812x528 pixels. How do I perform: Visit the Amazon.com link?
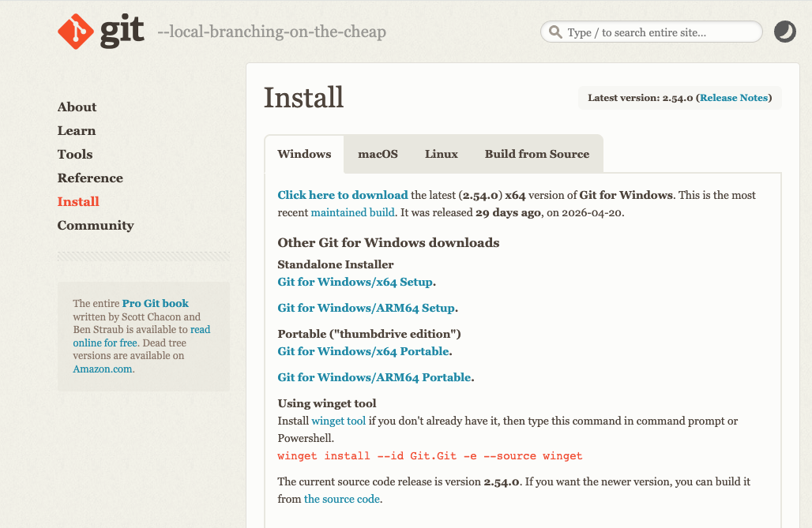point(103,369)
